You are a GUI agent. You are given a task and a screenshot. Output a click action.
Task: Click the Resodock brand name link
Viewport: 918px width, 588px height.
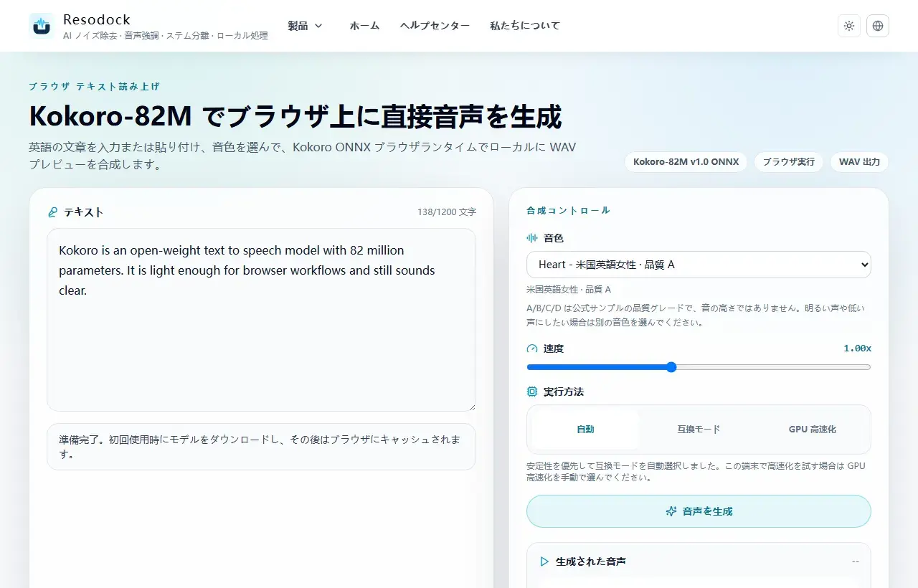point(97,19)
